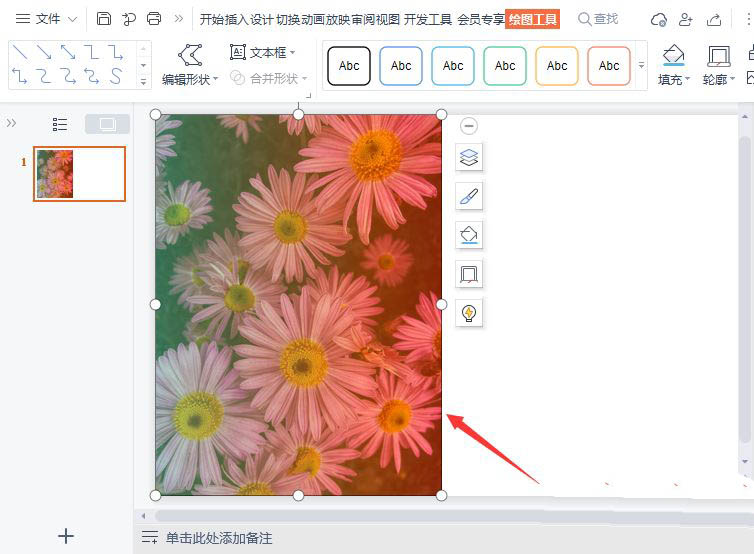Open the layers floating tool icon
The height and width of the screenshot is (554, 754).
tap(469, 157)
